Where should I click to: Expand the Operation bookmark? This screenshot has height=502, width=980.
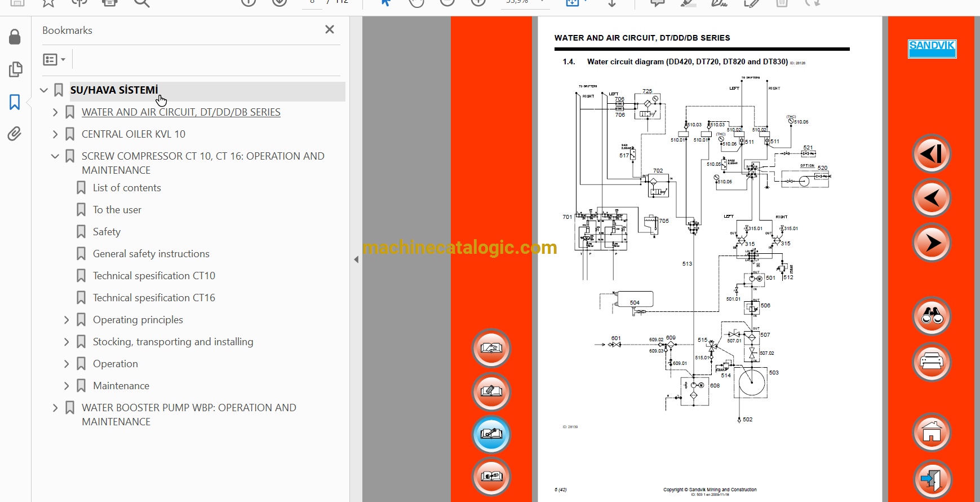pos(66,364)
